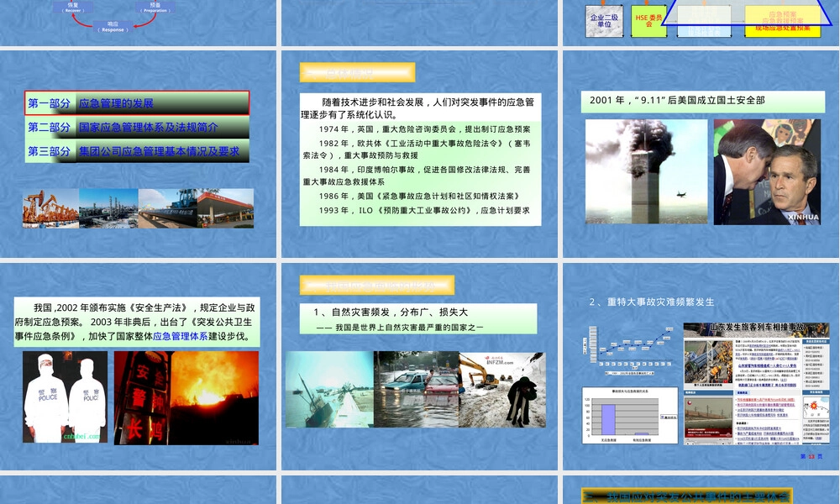
Task: Click the line 1974 年，英国，重大危险咨询委员会
Action: 424,129
